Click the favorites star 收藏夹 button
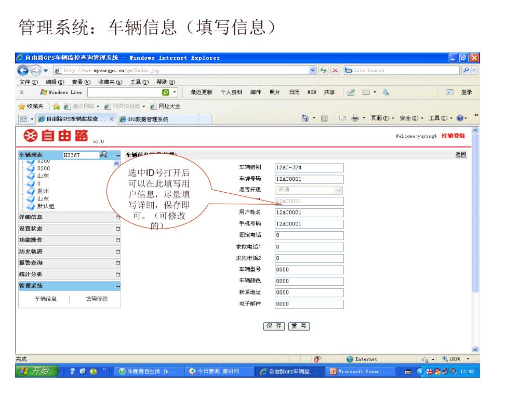 [31, 106]
